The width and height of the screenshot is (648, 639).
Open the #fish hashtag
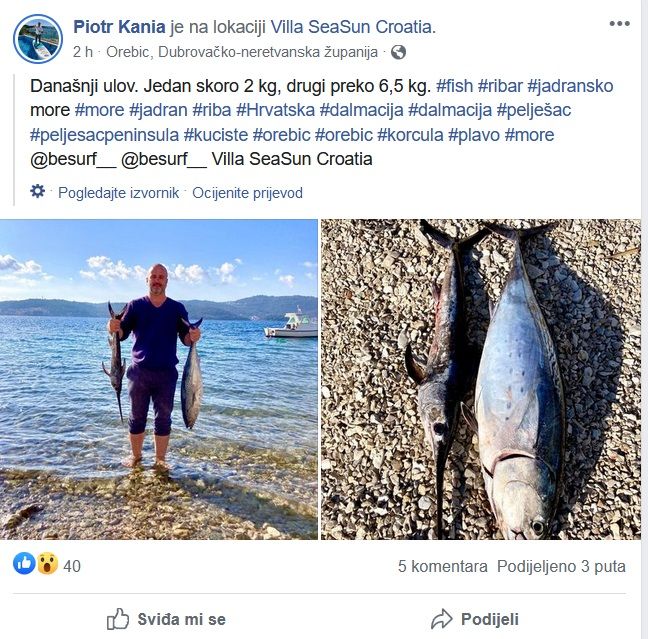(455, 86)
